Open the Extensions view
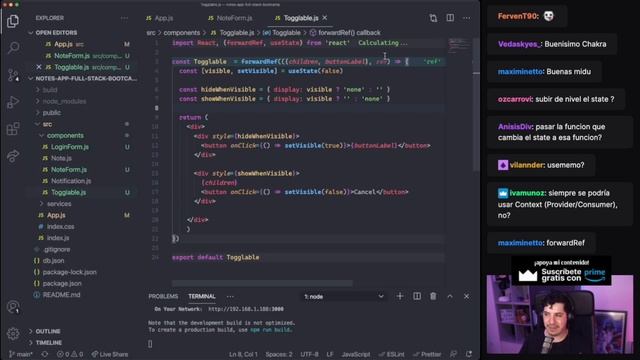The width and height of the screenshot is (640, 360). click(x=13, y=129)
